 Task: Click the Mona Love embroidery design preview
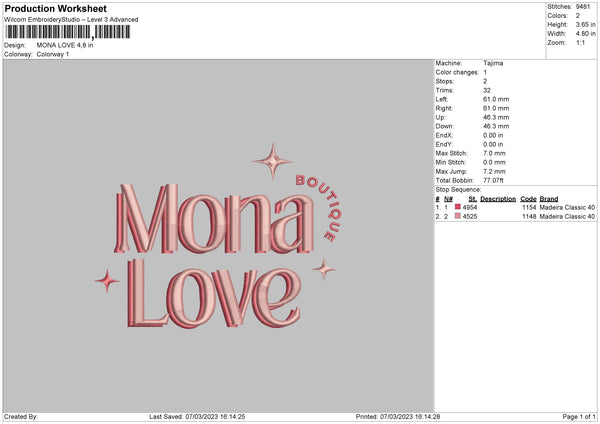(218, 236)
